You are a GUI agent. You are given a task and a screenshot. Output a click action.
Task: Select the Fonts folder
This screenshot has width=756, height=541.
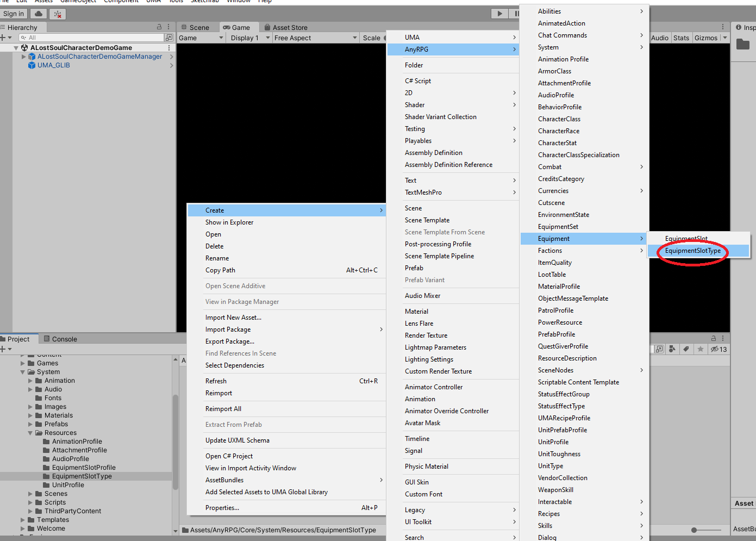(53, 398)
